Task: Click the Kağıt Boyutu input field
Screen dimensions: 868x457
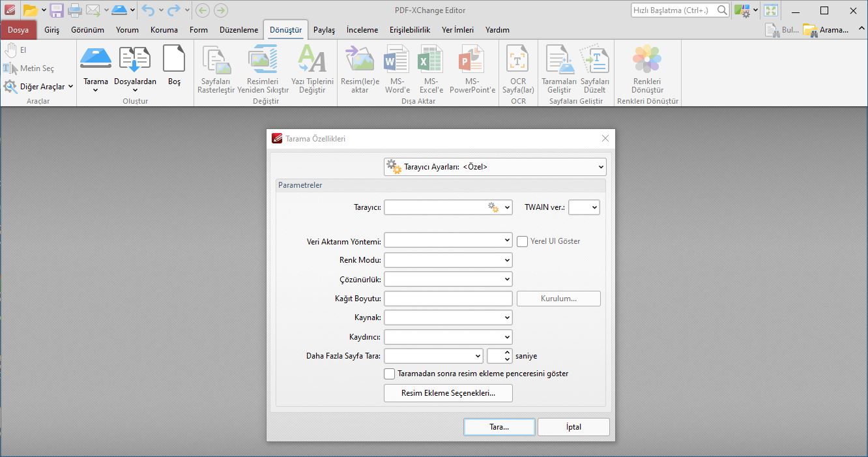Action: [448, 299]
